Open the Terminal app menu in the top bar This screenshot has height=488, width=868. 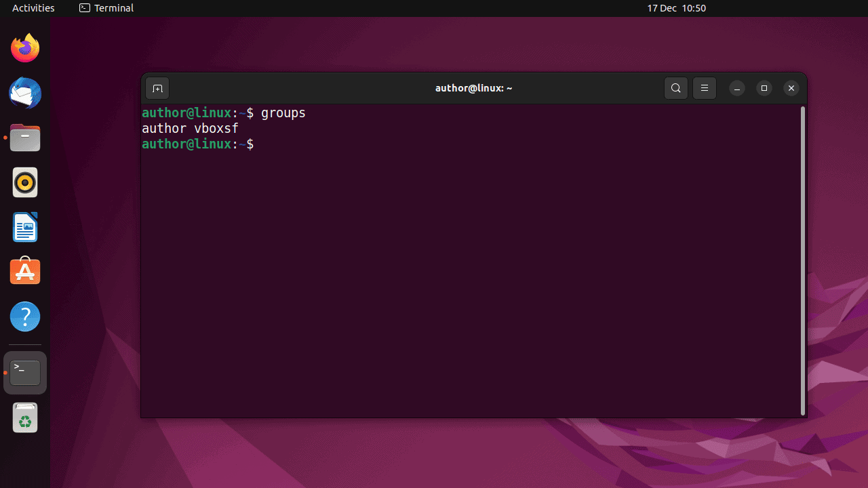106,8
